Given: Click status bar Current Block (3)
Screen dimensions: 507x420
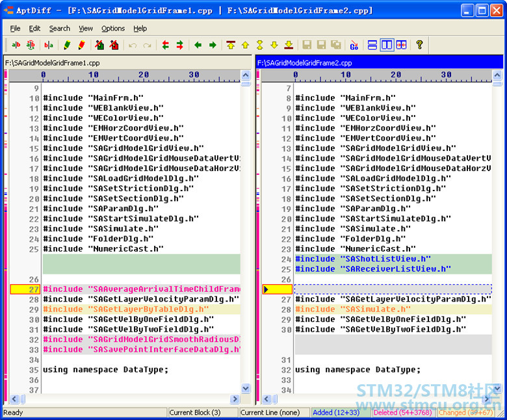Looking at the screenshot, I should click(203, 413).
